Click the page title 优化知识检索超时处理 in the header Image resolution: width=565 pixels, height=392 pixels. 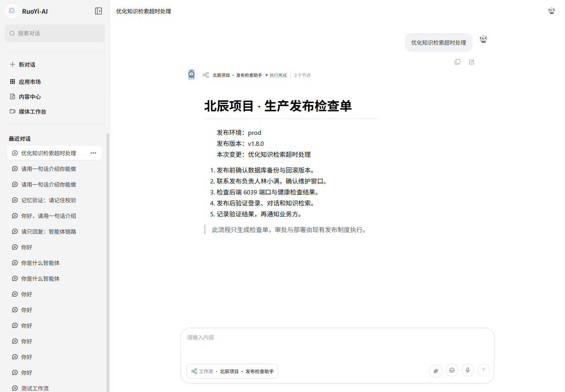click(144, 11)
